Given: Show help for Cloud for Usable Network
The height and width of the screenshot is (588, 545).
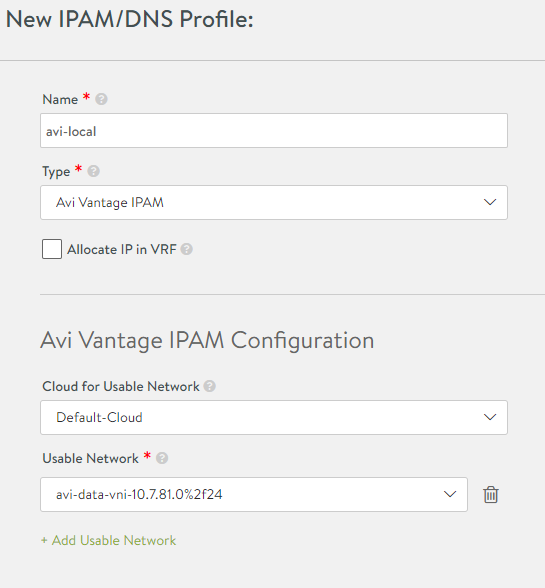Looking at the screenshot, I should 210,386.
